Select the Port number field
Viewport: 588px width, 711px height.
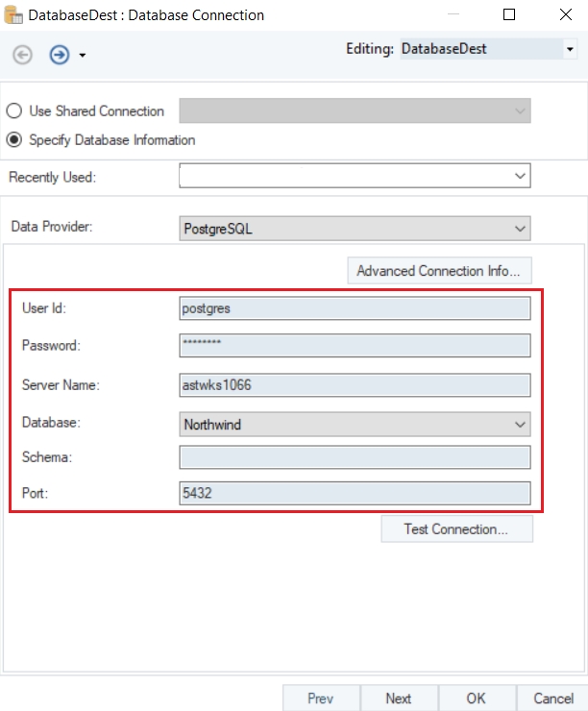coord(355,493)
